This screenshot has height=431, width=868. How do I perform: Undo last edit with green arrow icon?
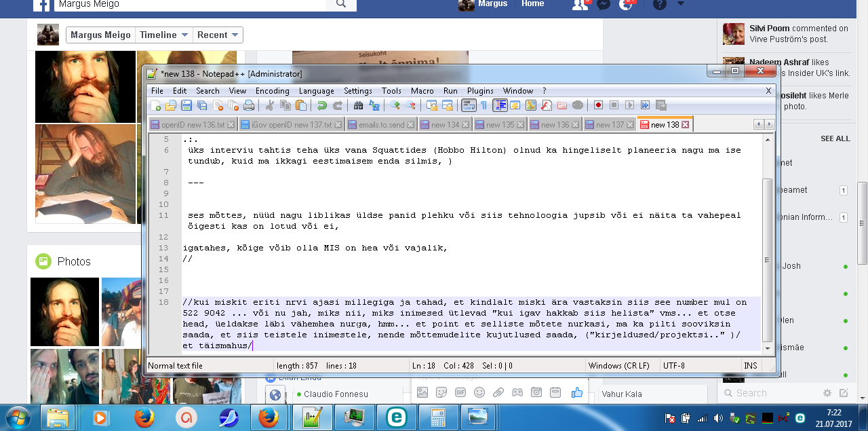click(x=321, y=105)
